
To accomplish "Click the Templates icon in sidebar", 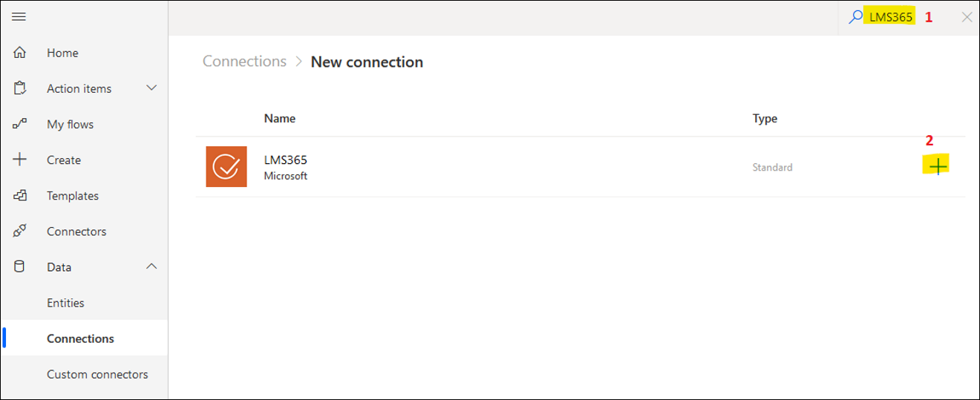I will coord(20,196).
